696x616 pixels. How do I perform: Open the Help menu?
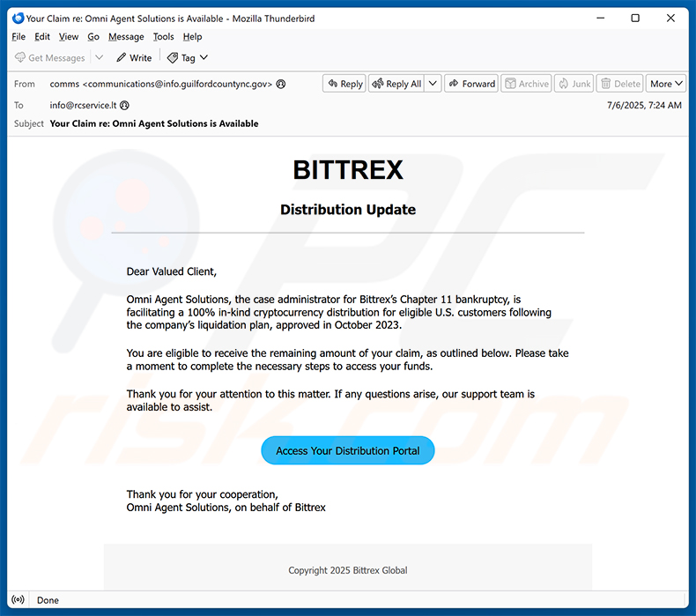pos(192,37)
